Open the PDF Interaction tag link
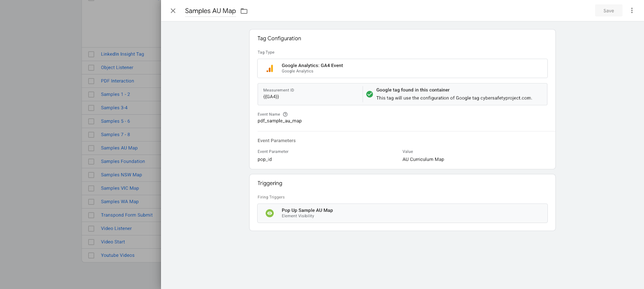This screenshot has height=289, width=644. pos(117,81)
